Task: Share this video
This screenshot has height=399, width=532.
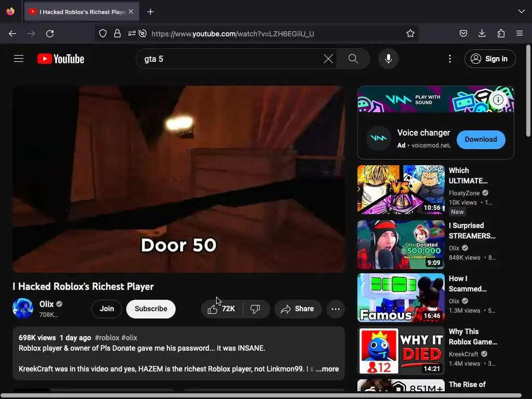Action: 298,309
